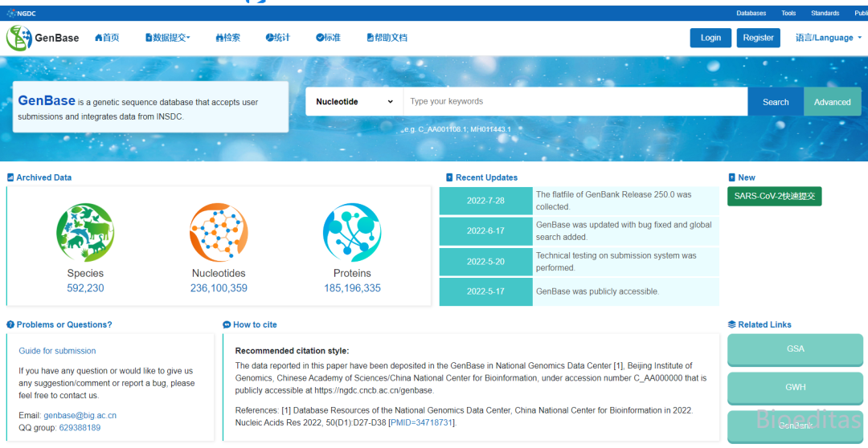Click the Species animal globe icon
The image size is (868, 448).
[x=85, y=232]
